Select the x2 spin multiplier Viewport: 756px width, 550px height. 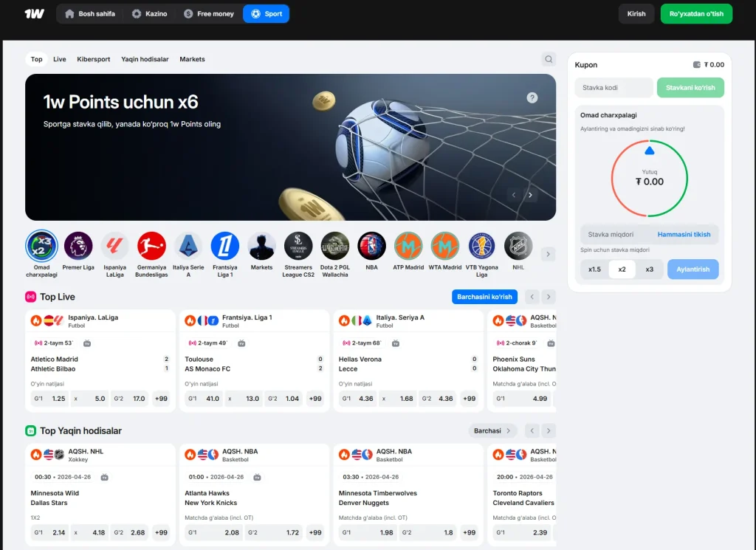(622, 269)
